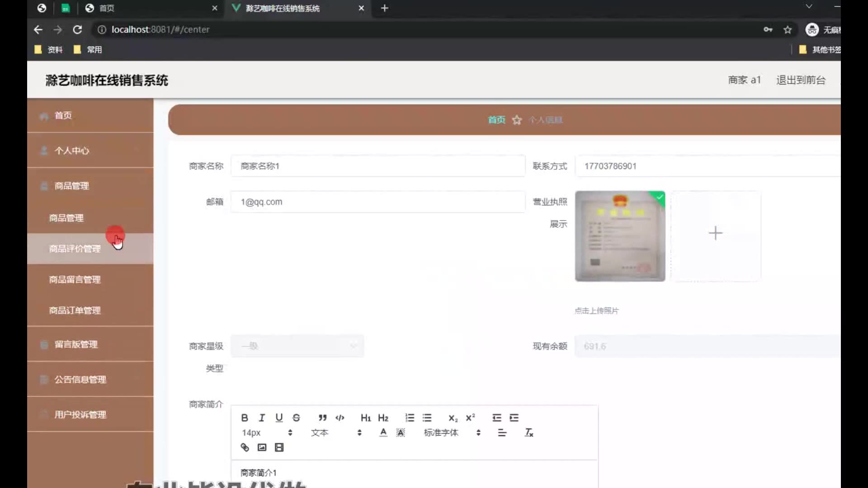Open 商品订单管理 menu item
The image size is (868, 488).
[75, 310]
